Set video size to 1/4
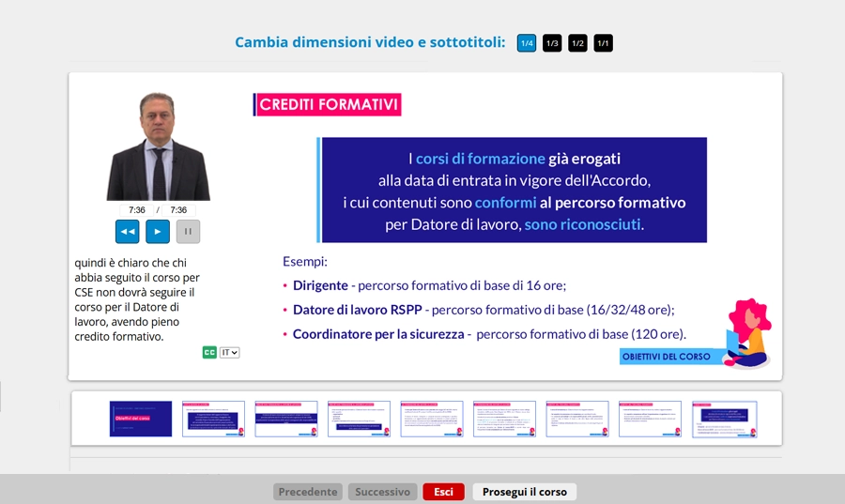 tap(527, 43)
